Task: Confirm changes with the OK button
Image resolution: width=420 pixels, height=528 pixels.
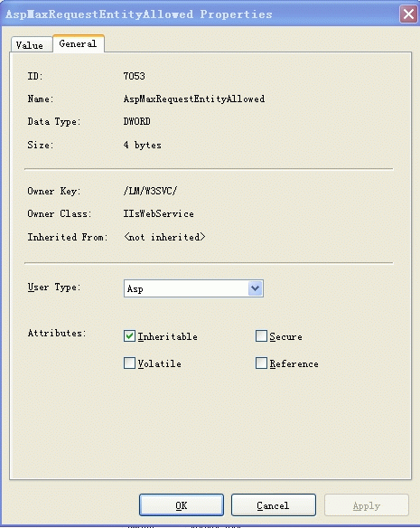Action: (182, 505)
